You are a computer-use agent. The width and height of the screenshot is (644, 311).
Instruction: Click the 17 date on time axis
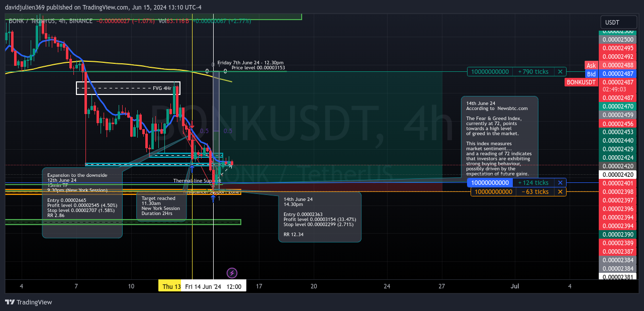pyautogui.click(x=259, y=286)
